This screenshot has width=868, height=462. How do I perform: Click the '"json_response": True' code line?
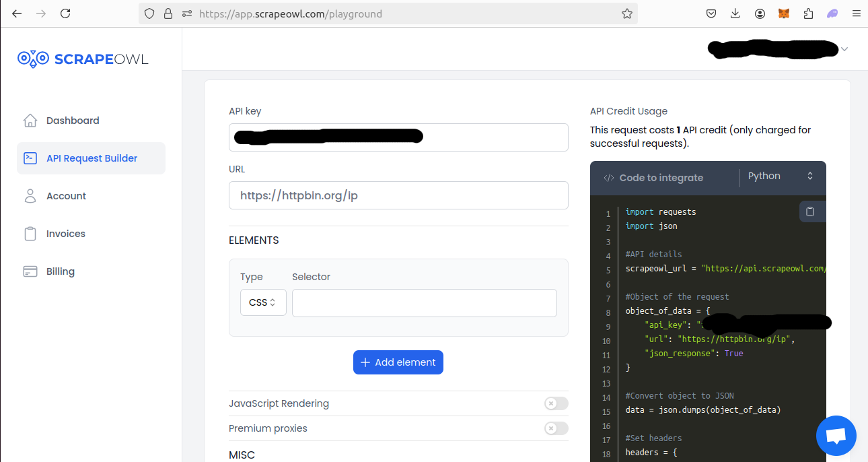point(694,353)
